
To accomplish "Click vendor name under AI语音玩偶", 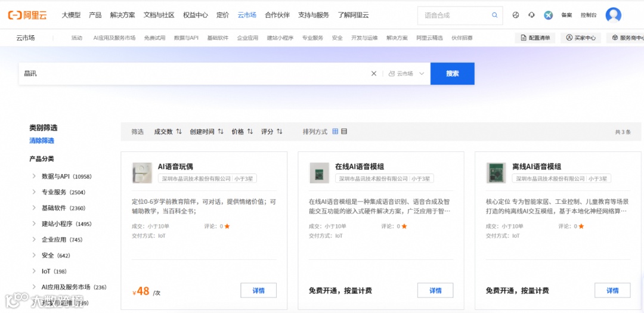I will click(196, 179).
